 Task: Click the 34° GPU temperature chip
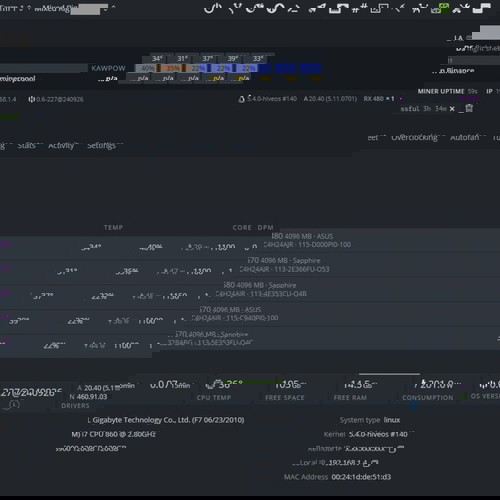click(x=157, y=59)
